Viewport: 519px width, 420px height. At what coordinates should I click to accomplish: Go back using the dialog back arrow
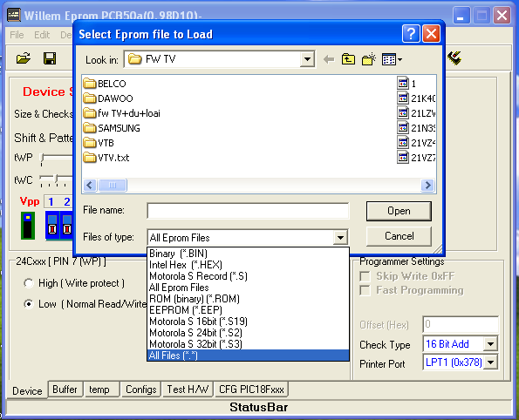point(329,59)
